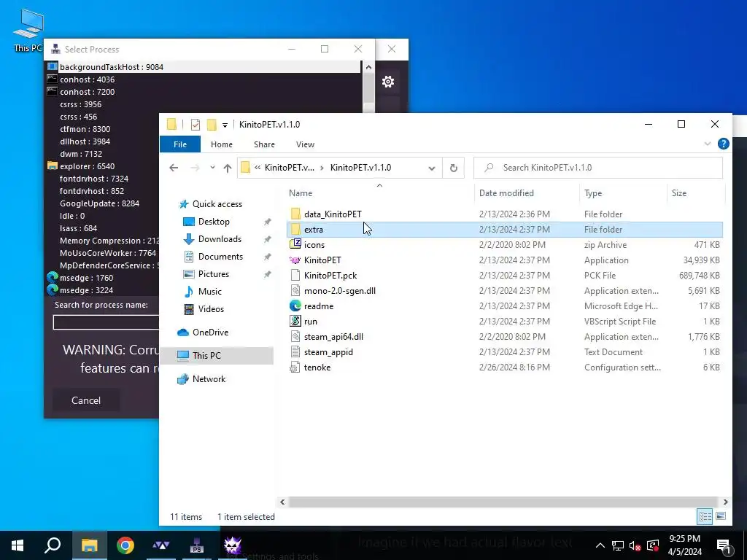
Task: Open the Share ribbon tab
Action: (x=264, y=144)
